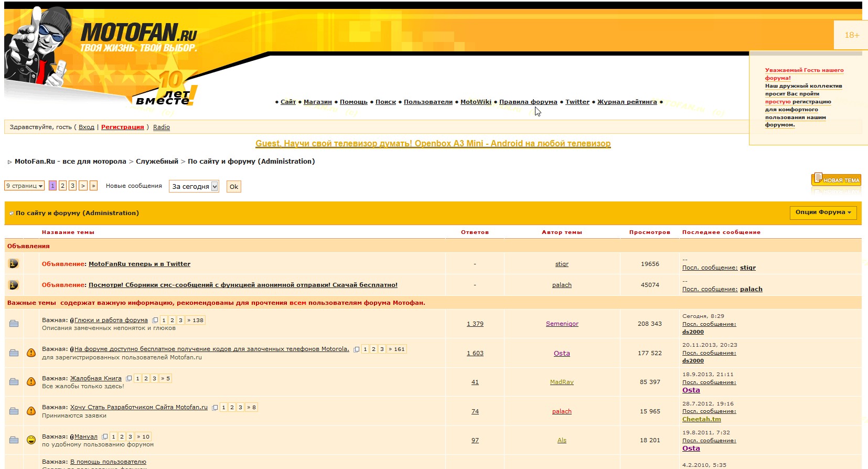Click the Ok button for new messages
Screen dimensions: 868x469
234,187
